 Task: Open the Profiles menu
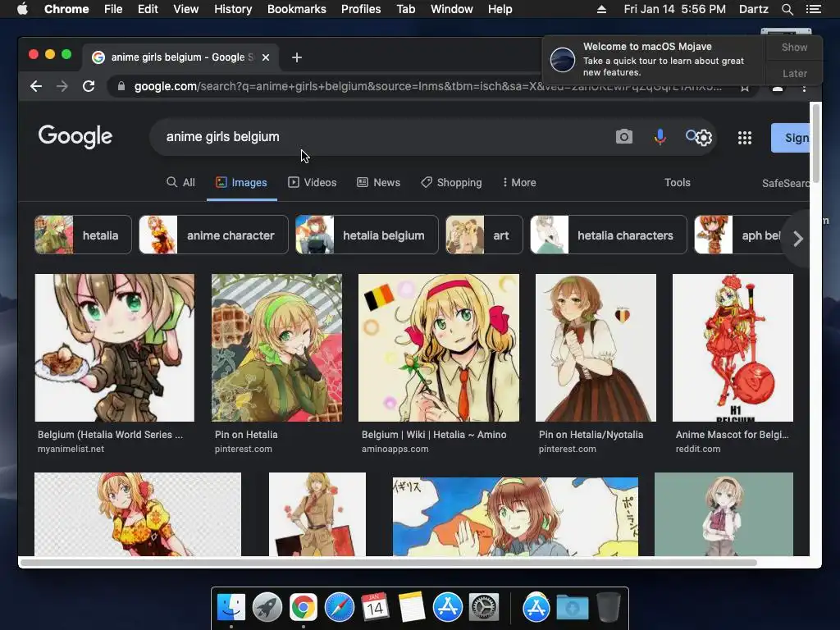(361, 9)
